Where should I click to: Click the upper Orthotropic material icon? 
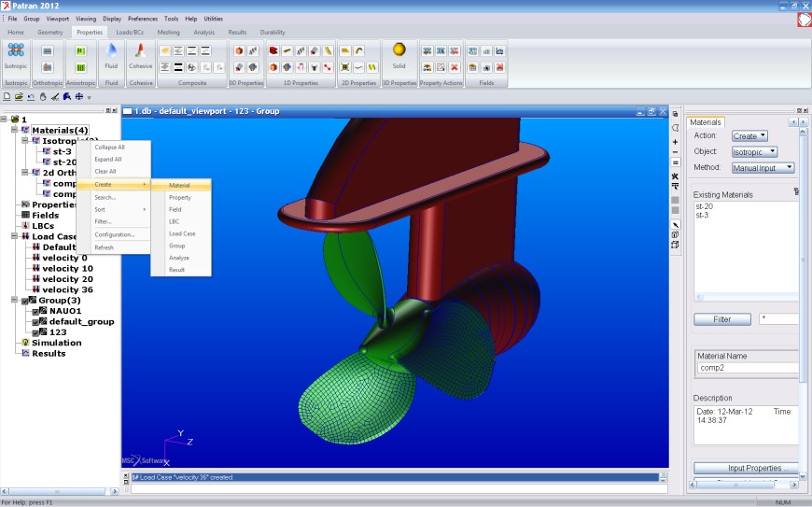tap(47, 50)
